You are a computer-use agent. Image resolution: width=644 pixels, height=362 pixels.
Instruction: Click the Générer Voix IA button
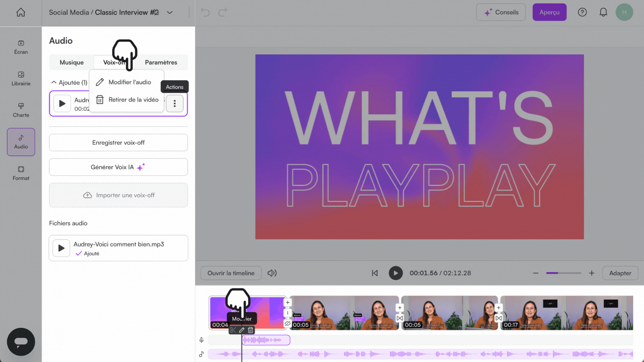point(118,167)
